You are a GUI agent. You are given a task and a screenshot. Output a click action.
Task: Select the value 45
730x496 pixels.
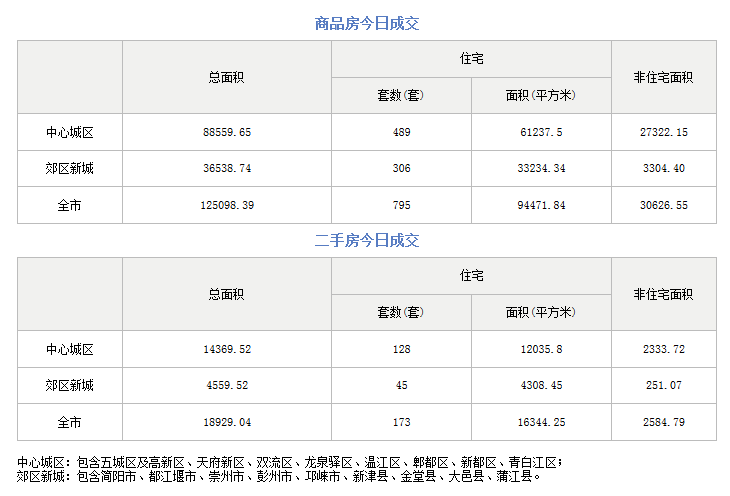pos(401,385)
